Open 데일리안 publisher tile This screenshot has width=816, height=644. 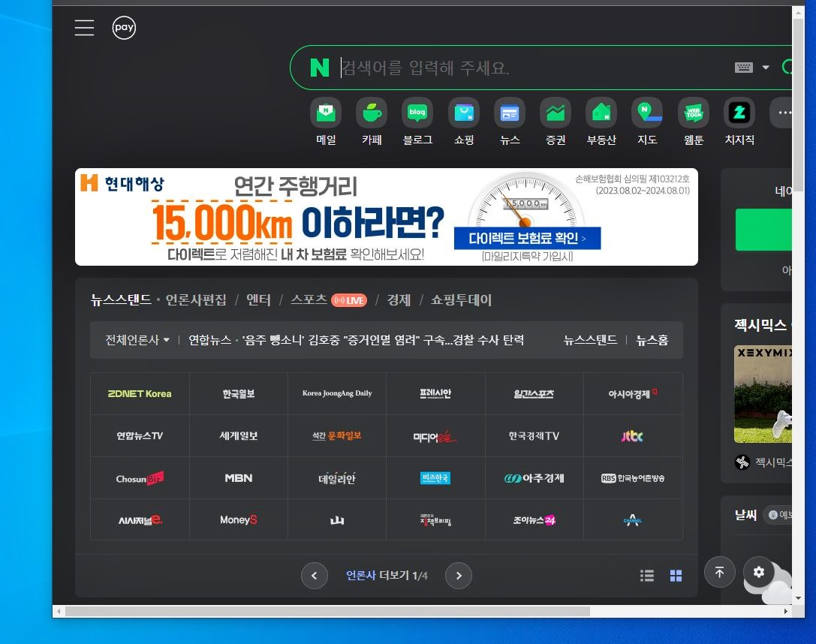point(337,478)
